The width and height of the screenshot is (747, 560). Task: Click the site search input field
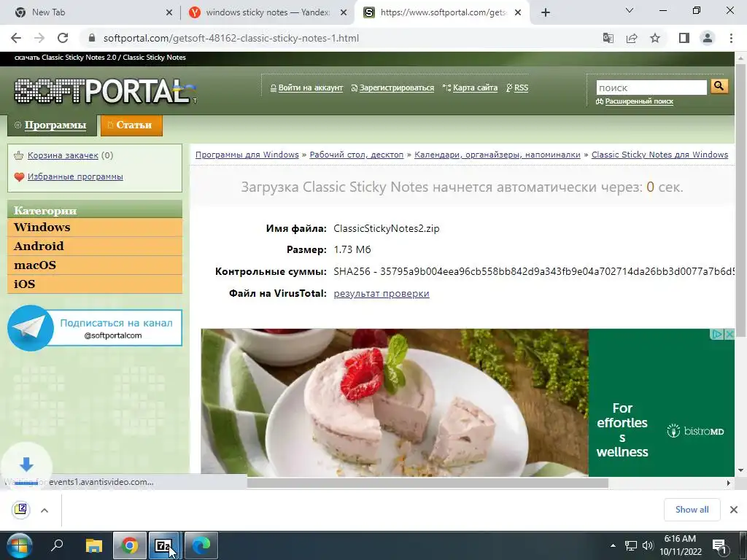tap(651, 87)
